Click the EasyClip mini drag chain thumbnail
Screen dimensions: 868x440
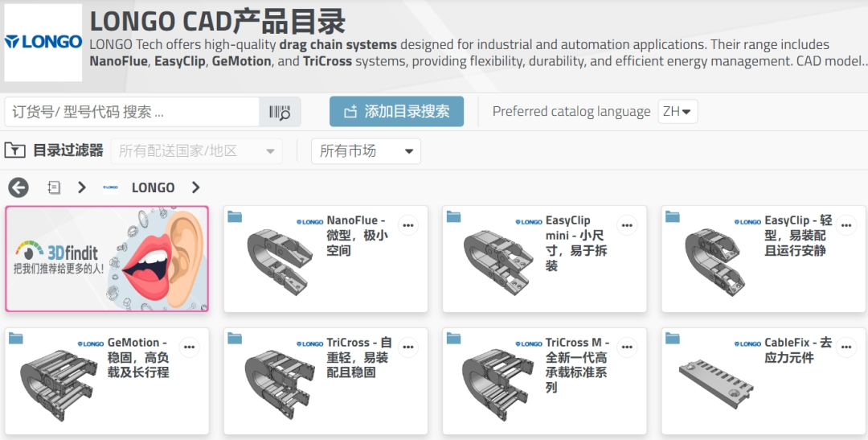[499, 262]
